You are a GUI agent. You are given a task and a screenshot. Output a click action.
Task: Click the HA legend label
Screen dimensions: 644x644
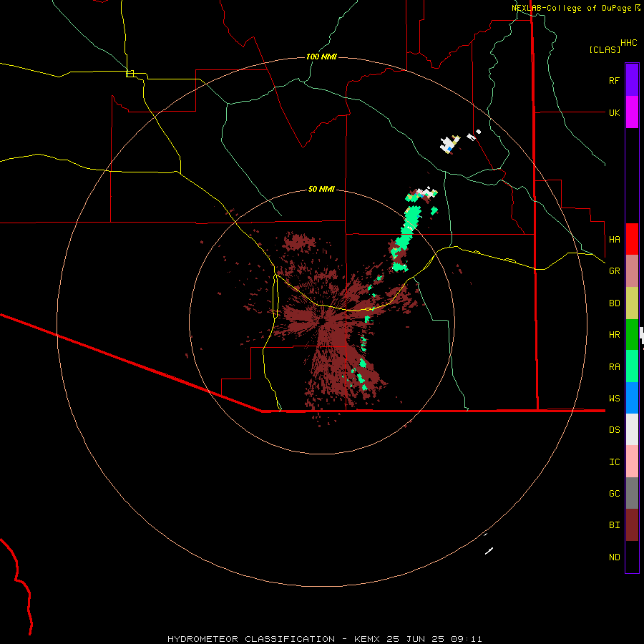(x=614, y=239)
